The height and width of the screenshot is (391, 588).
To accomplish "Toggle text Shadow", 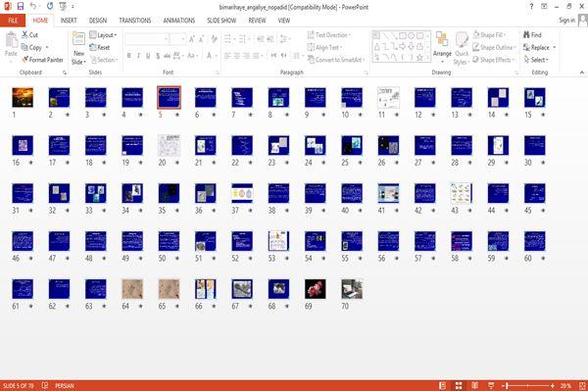I will click(x=158, y=56).
